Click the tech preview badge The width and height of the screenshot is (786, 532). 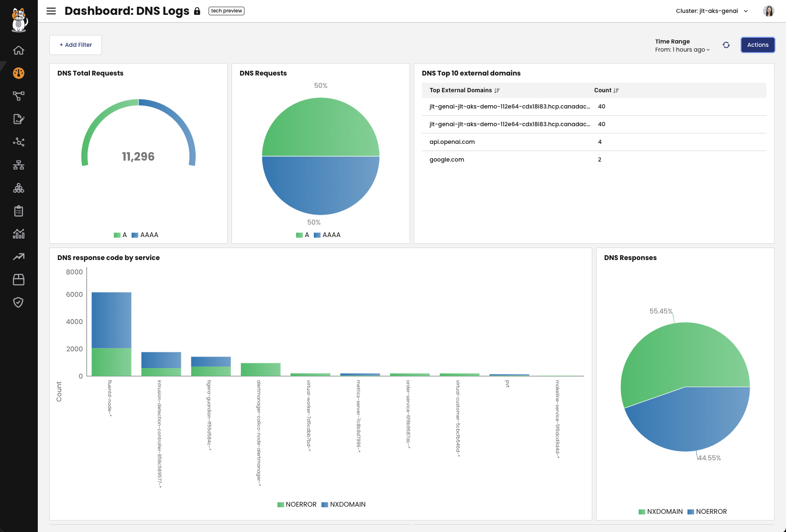[x=227, y=11]
